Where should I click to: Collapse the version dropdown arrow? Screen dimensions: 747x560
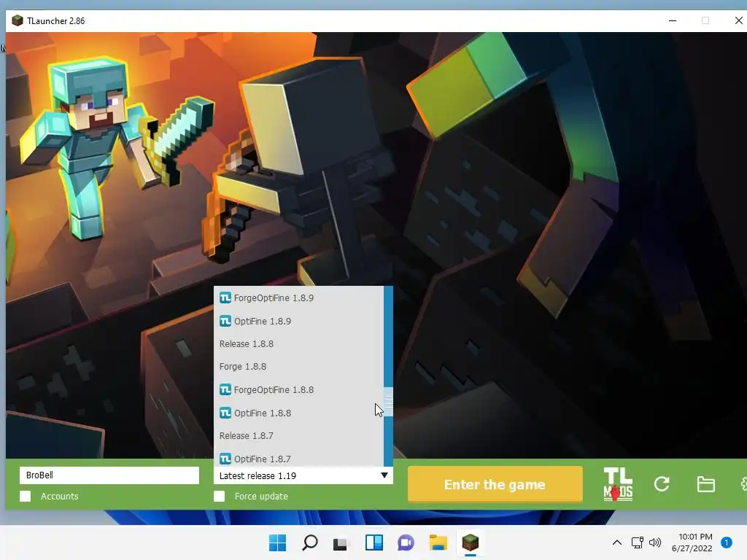pos(384,475)
